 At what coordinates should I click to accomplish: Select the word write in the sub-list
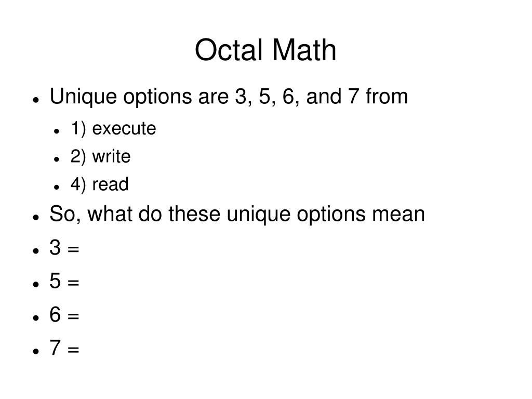(x=111, y=156)
